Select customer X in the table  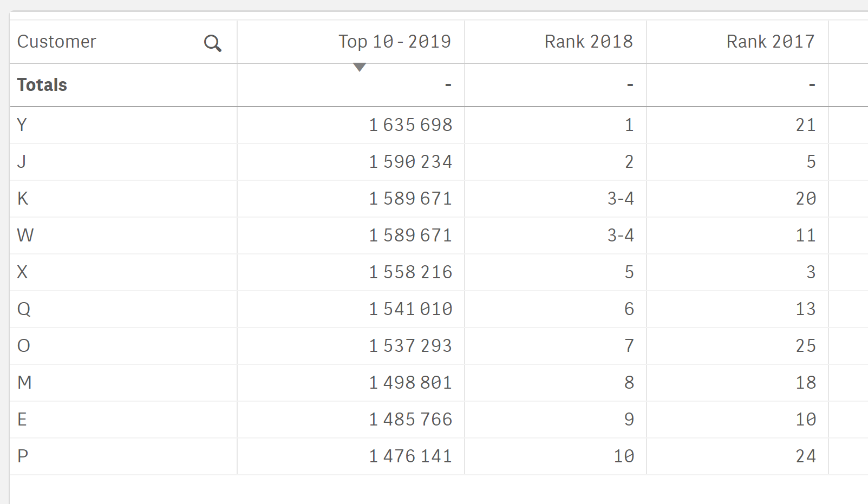click(22, 272)
